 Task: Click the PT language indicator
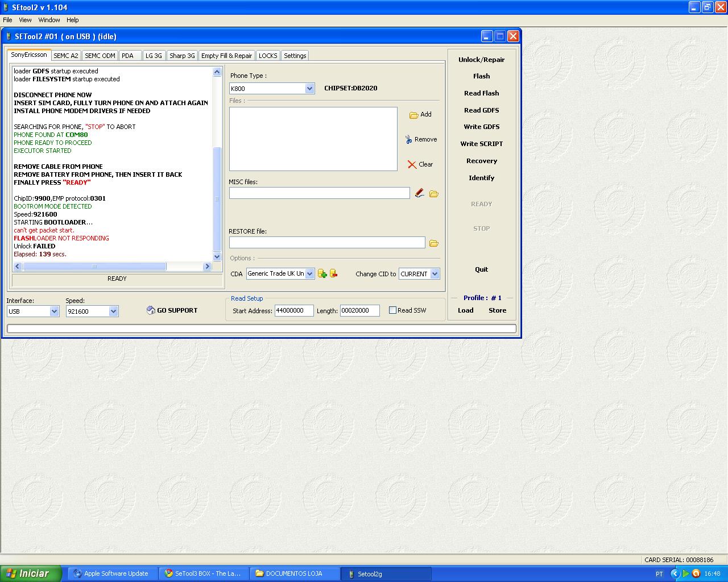659,574
